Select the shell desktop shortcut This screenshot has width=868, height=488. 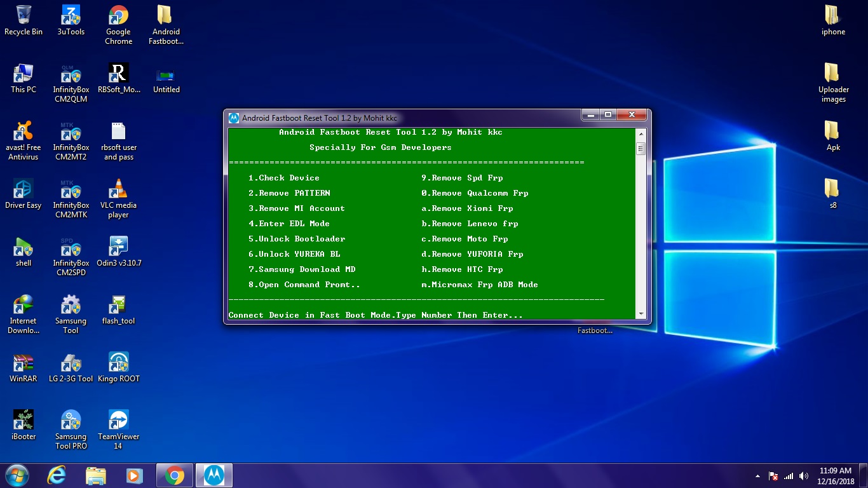(x=24, y=252)
